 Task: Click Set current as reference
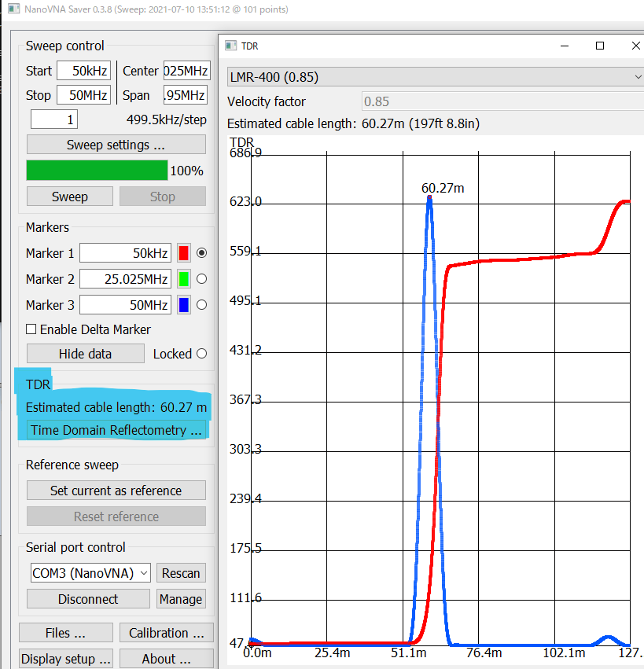point(116,491)
